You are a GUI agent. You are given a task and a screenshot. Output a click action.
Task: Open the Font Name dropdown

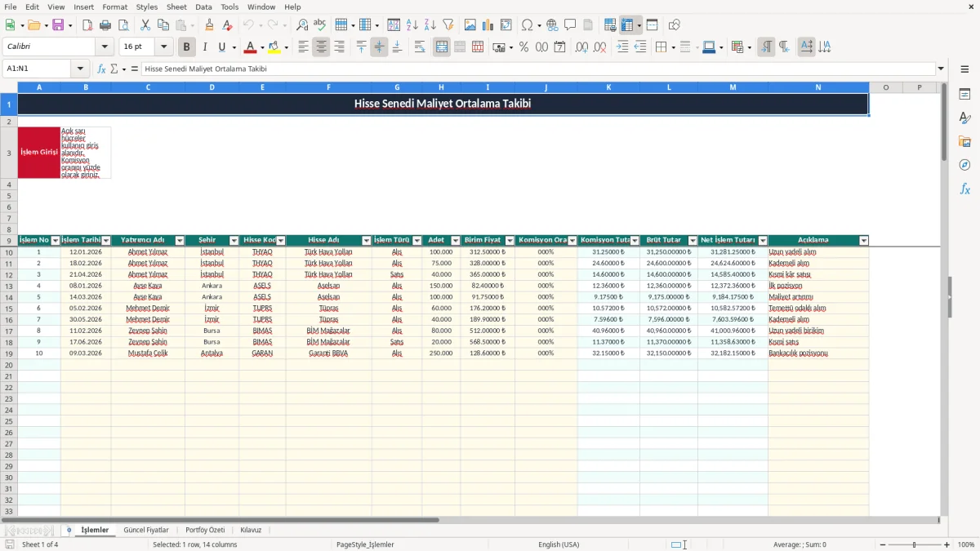(x=104, y=47)
